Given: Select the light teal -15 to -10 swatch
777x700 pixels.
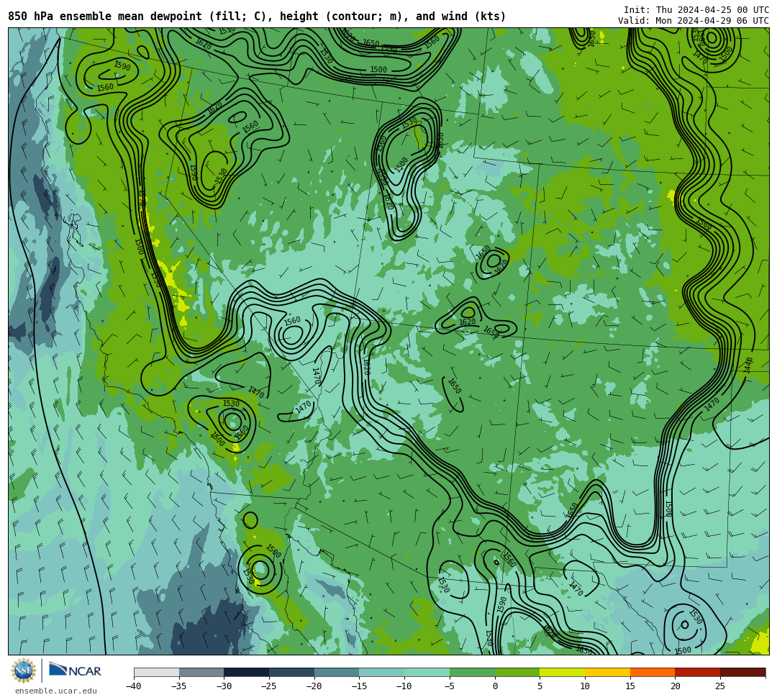Looking at the screenshot, I should tap(382, 672).
